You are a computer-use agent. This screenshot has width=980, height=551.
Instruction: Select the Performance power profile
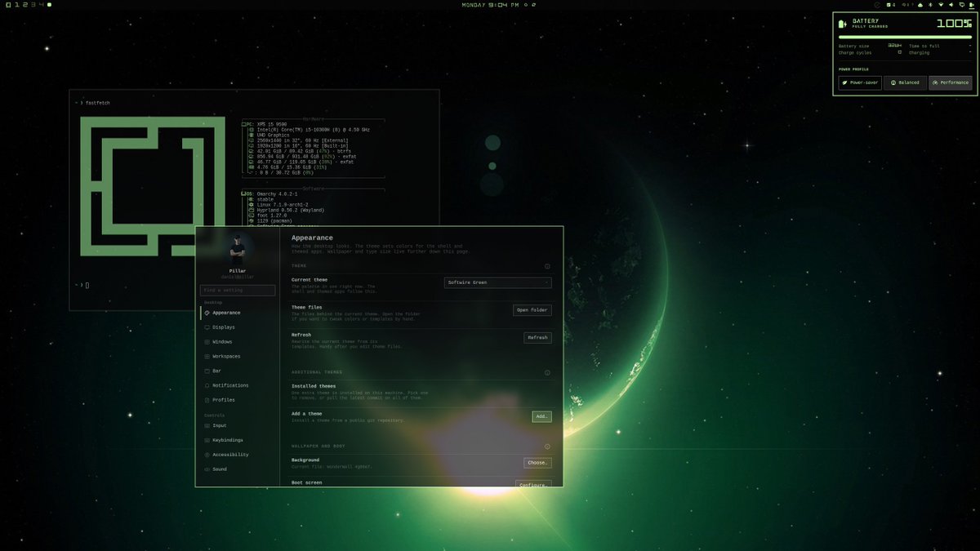click(951, 82)
